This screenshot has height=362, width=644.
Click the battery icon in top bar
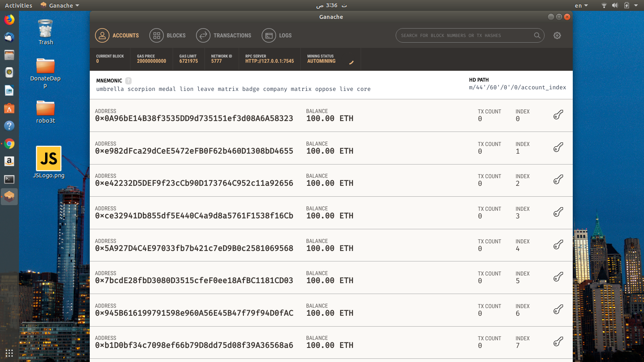626,6
